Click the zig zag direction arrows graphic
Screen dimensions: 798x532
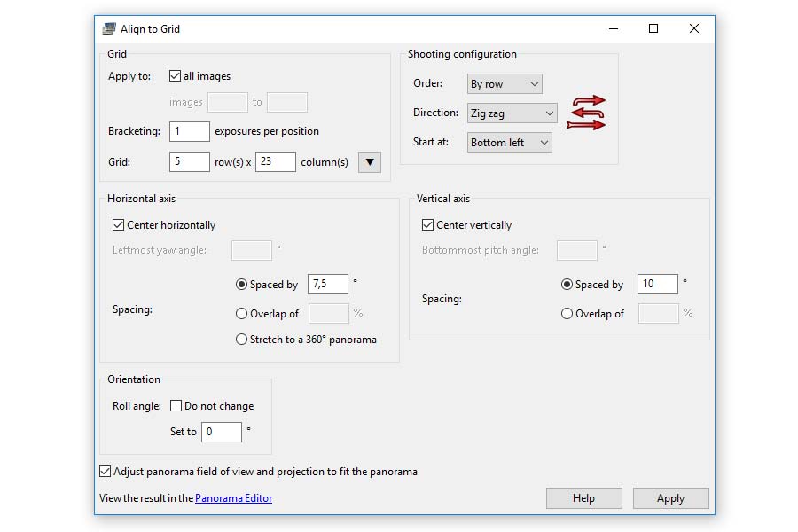click(586, 113)
